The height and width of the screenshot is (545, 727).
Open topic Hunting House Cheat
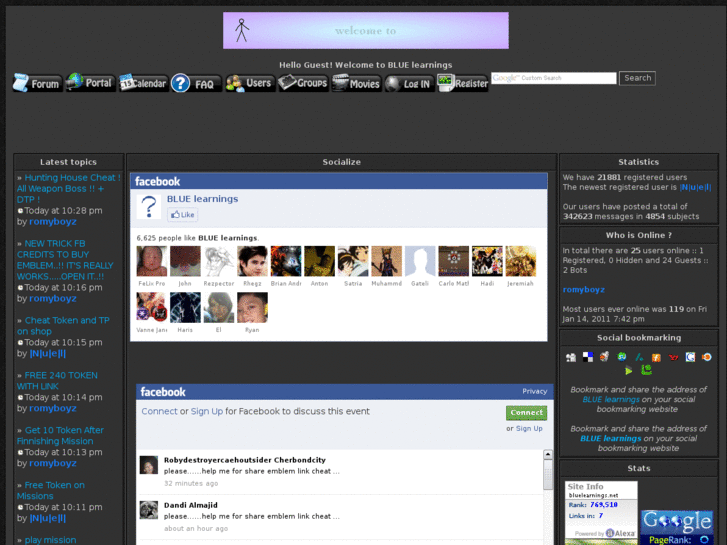click(x=69, y=188)
